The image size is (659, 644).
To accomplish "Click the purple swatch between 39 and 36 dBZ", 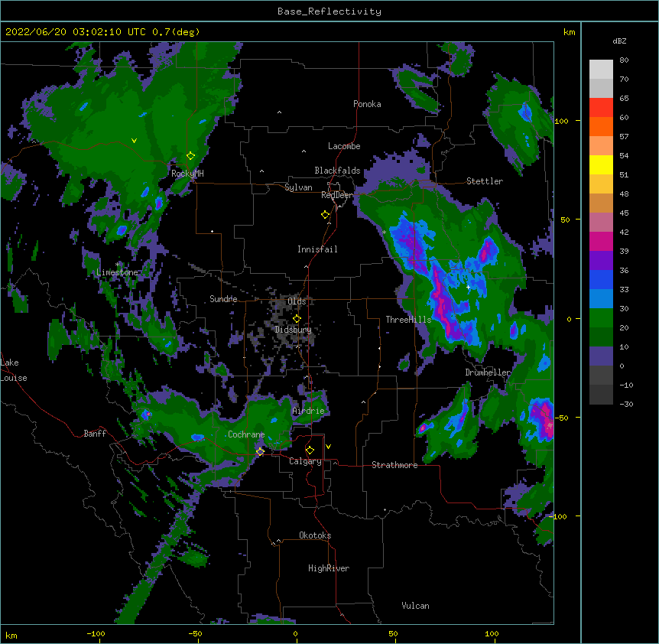I will (601, 261).
